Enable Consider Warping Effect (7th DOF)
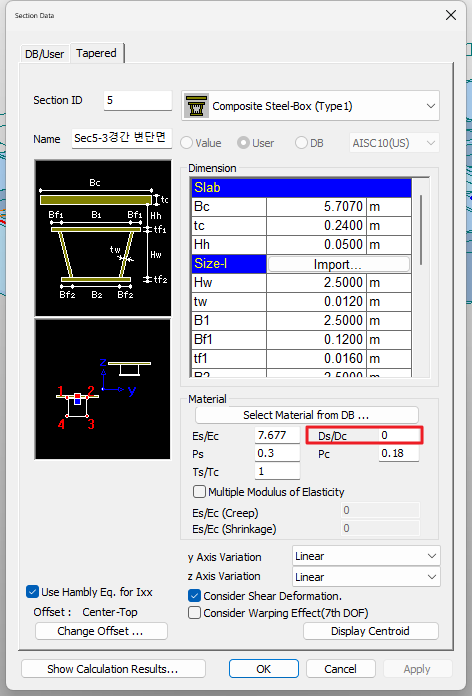Screen dimensions: 472x696 point(194,613)
